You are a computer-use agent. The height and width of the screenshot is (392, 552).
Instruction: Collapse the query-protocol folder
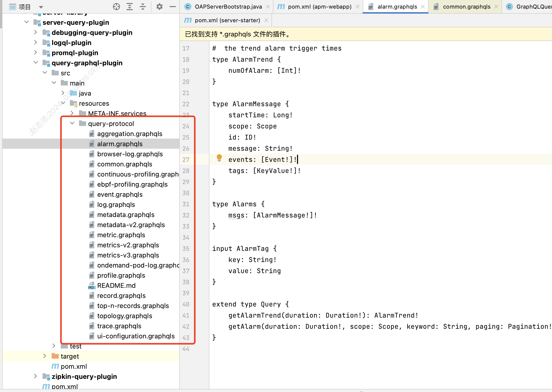[72, 123]
